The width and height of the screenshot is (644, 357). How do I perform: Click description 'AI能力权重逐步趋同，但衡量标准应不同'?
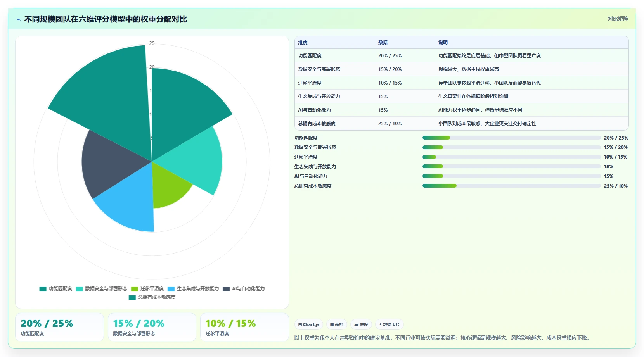(x=480, y=110)
